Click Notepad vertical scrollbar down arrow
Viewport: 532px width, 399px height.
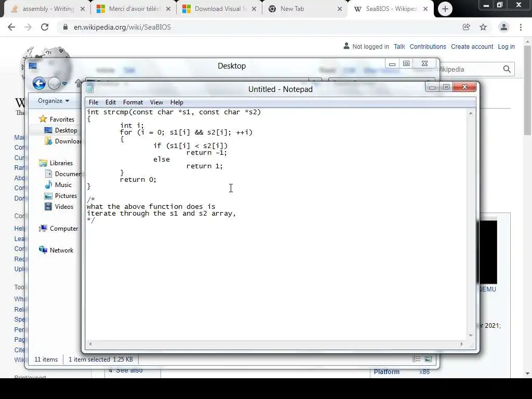click(x=471, y=335)
